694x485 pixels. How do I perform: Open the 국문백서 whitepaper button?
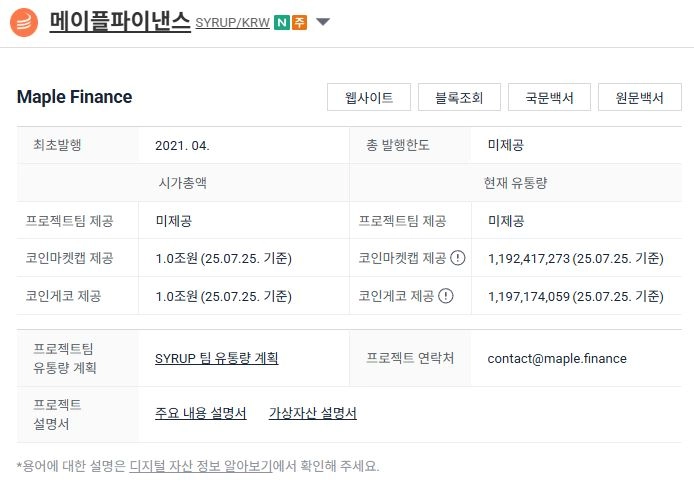coord(549,97)
